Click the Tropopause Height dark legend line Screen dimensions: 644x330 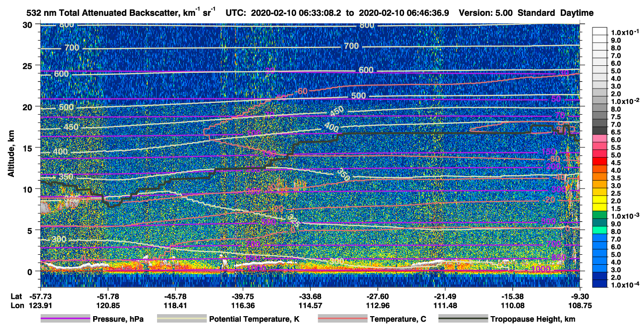[464, 319]
